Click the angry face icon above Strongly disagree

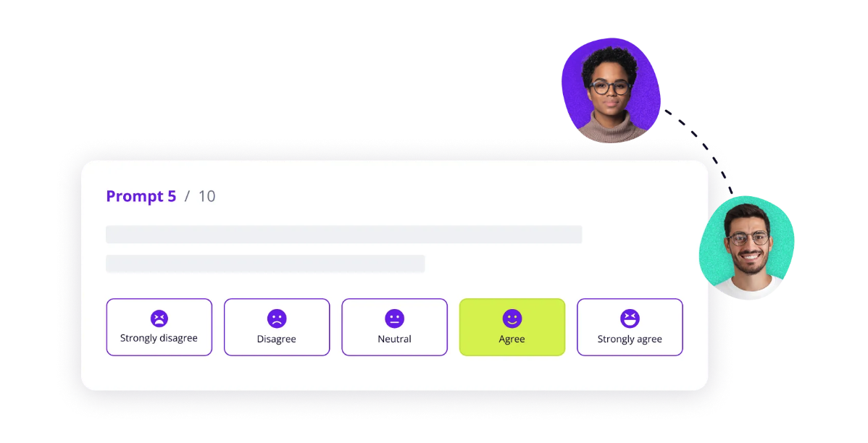[159, 318]
